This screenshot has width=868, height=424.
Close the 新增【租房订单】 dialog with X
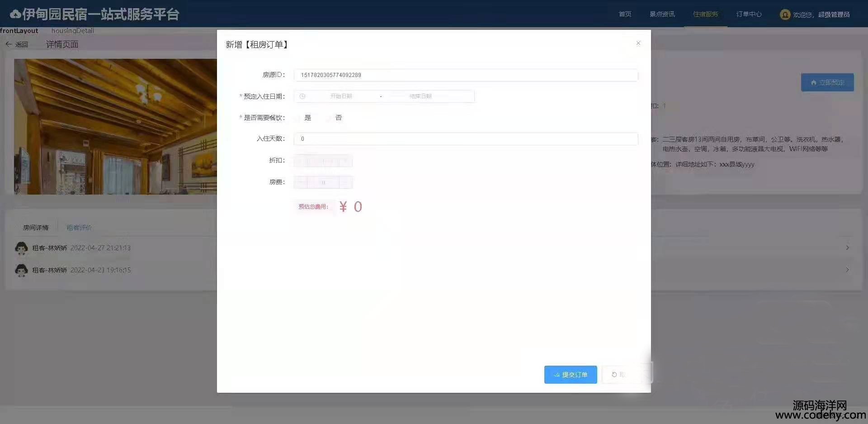click(x=638, y=43)
